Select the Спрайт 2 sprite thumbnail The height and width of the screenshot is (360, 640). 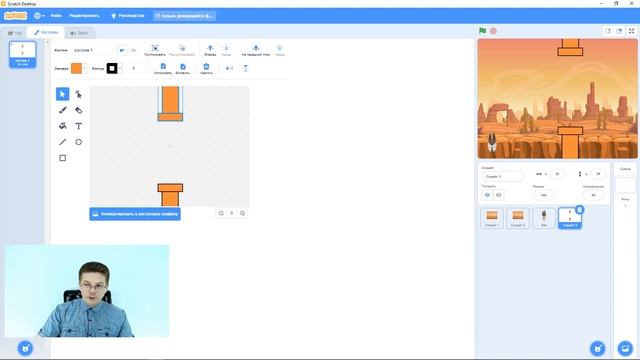(518, 218)
